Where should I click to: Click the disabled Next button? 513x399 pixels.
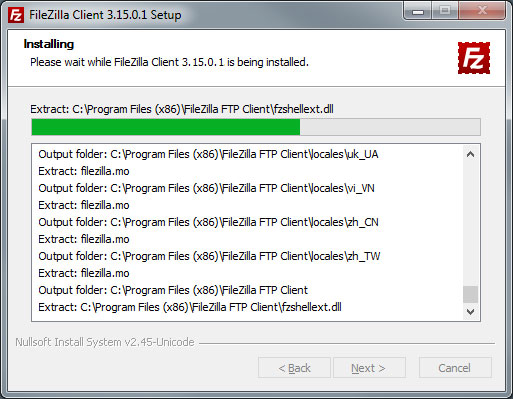[x=369, y=368]
